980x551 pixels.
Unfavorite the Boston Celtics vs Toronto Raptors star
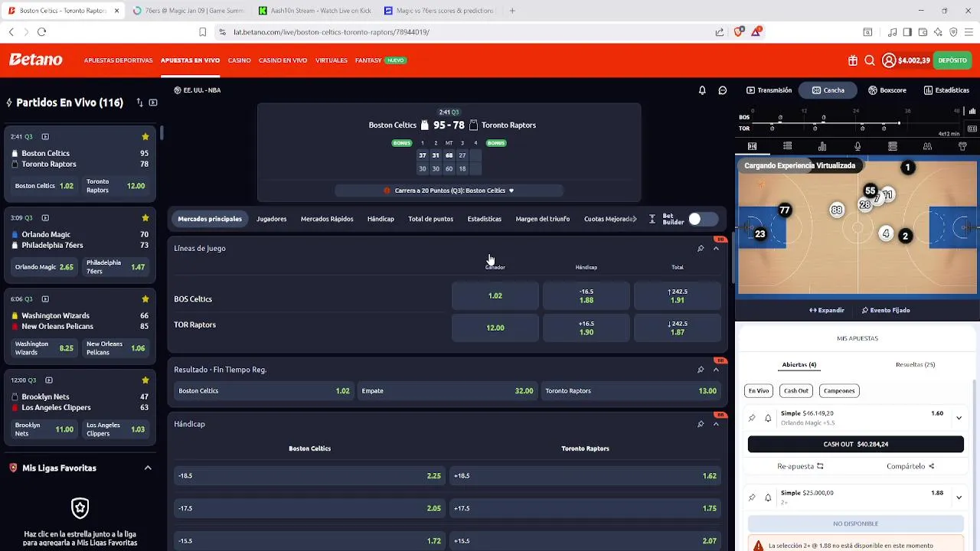[x=145, y=137]
